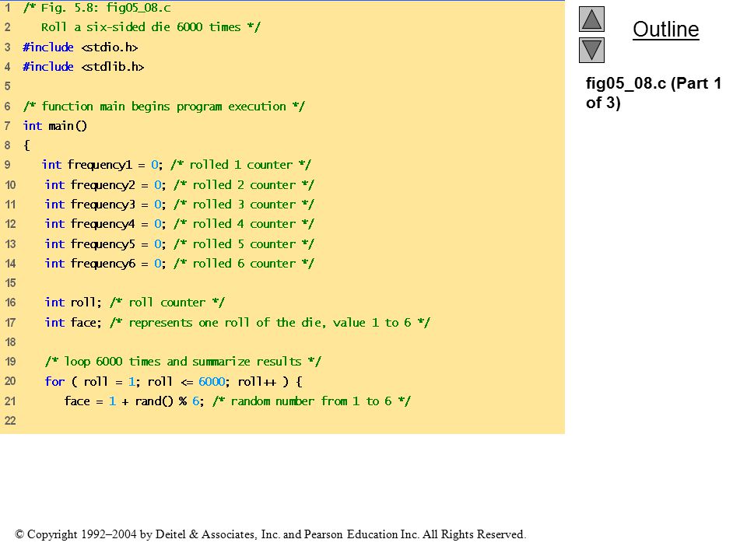Click the frequency1 declaration line
Viewport: 747px width, 560px height.
[x=177, y=165]
